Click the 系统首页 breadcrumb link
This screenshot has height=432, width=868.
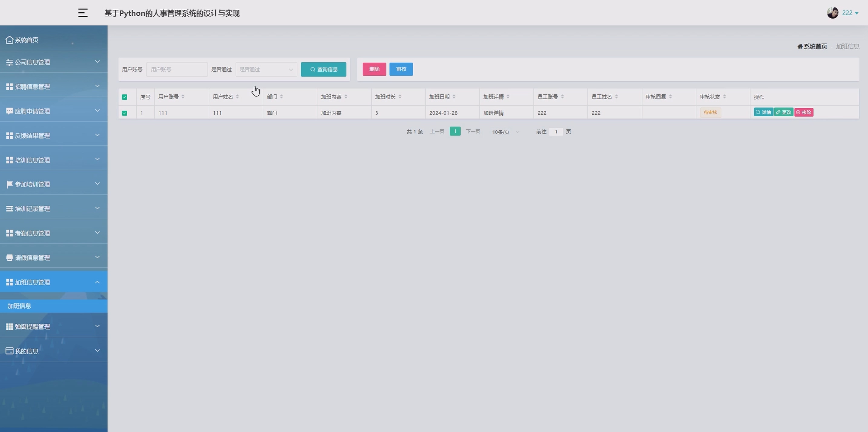[x=815, y=46]
